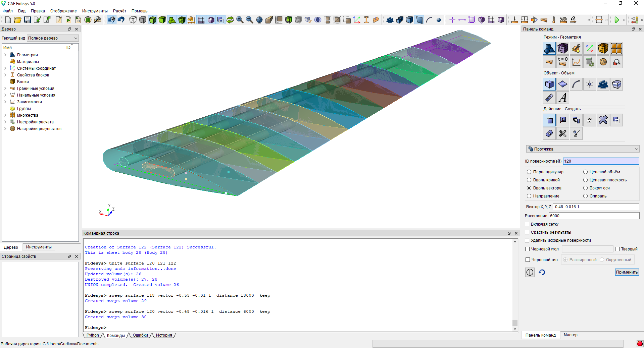Choose the Curve object icon
The image size is (644, 348).
tap(576, 84)
